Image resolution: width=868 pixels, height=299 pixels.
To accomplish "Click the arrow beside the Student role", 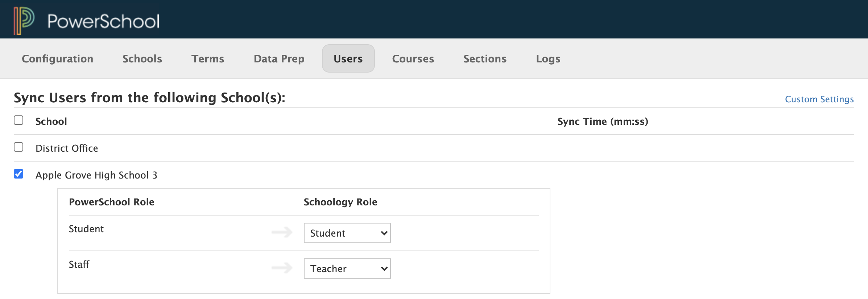I will pyautogui.click(x=282, y=232).
